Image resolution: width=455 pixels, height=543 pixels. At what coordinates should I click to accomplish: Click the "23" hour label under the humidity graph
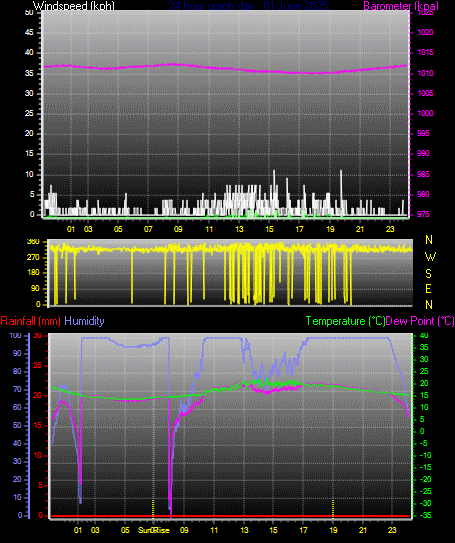[x=392, y=530]
